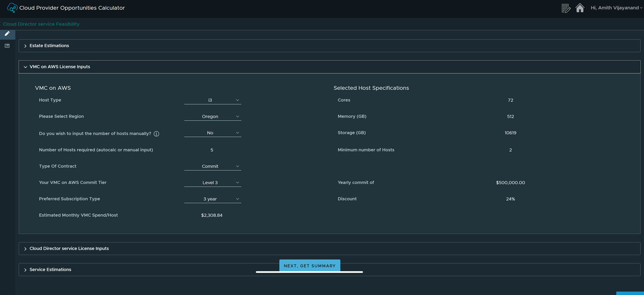
Task: Choose a different Commit Tier level
Action: click(x=212, y=183)
